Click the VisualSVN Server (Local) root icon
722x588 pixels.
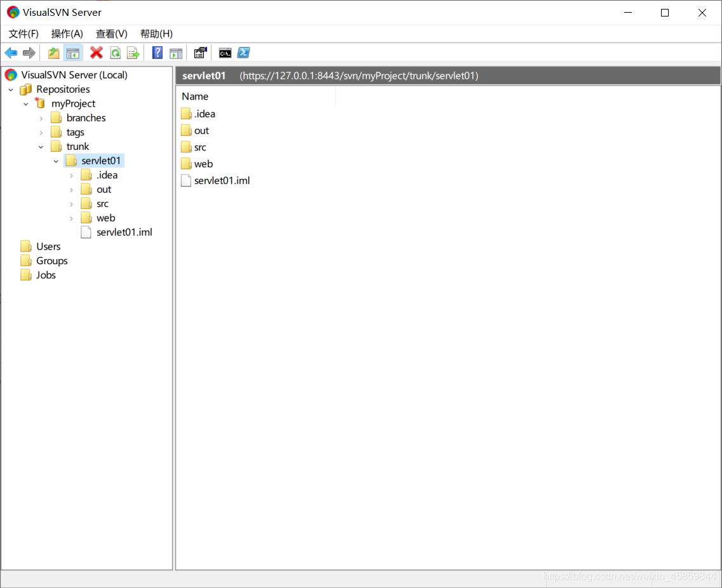pyautogui.click(x=11, y=74)
